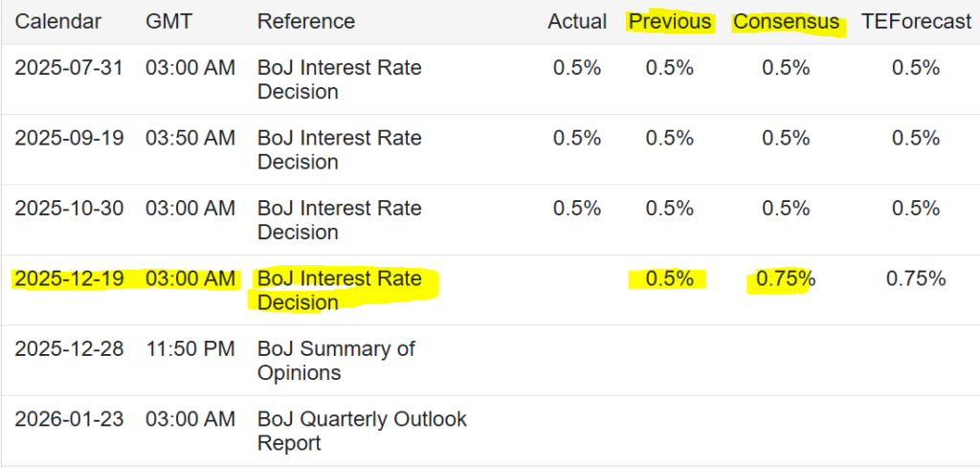Click the 2025-12-19 calendar date
980x468 pixels.
coord(69,279)
